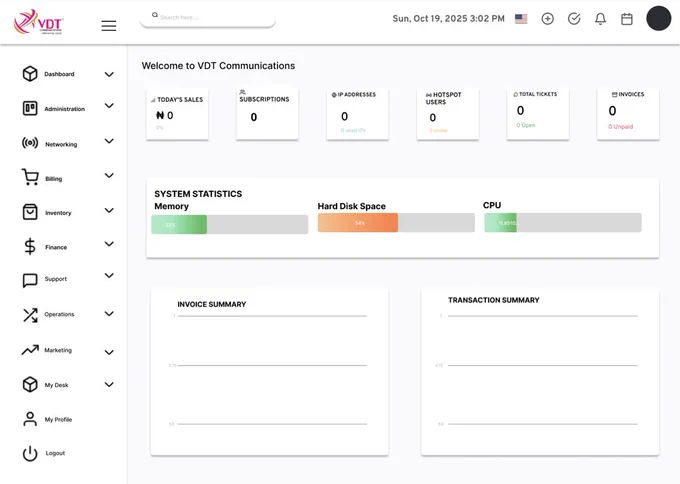Open the Networking menu label
Image resolution: width=680 pixels, height=484 pixels.
[x=61, y=144]
